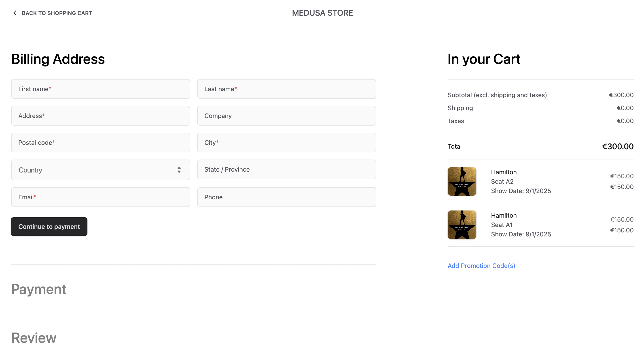Click the Hamilton poster thumbnail for Seat A2
Viewport: 644px width, 362px height.
click(x=462, y=181)
